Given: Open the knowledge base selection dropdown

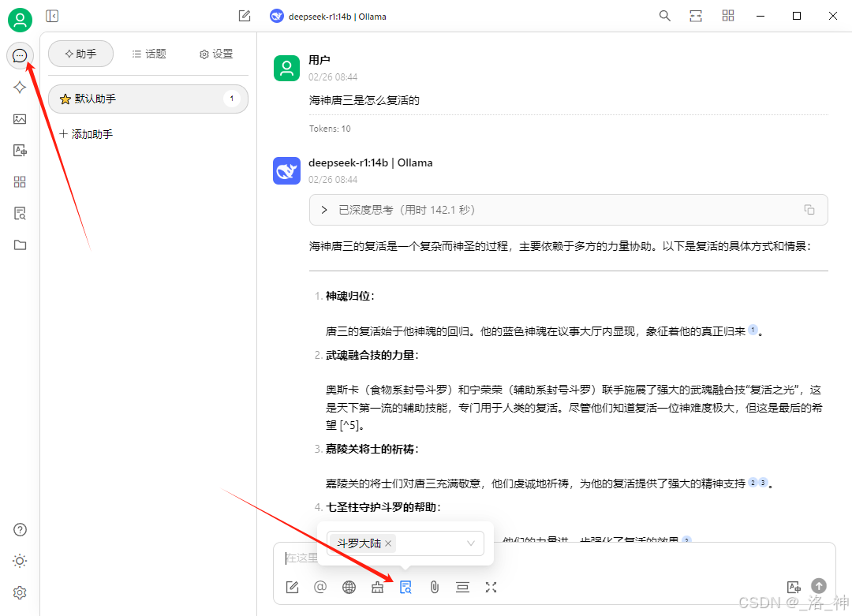Looking at the screenshot, I should pos(471,543).
